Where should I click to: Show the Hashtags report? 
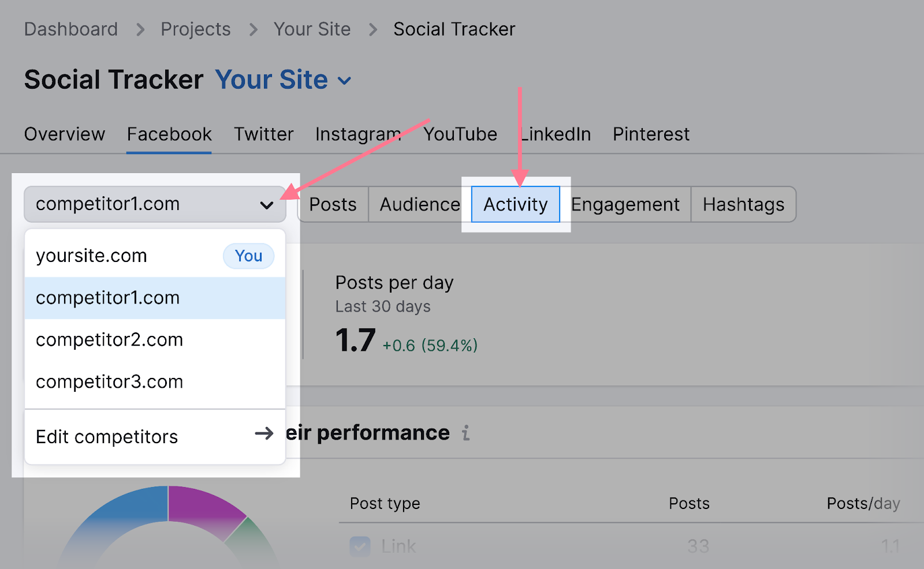coord(743,204)
